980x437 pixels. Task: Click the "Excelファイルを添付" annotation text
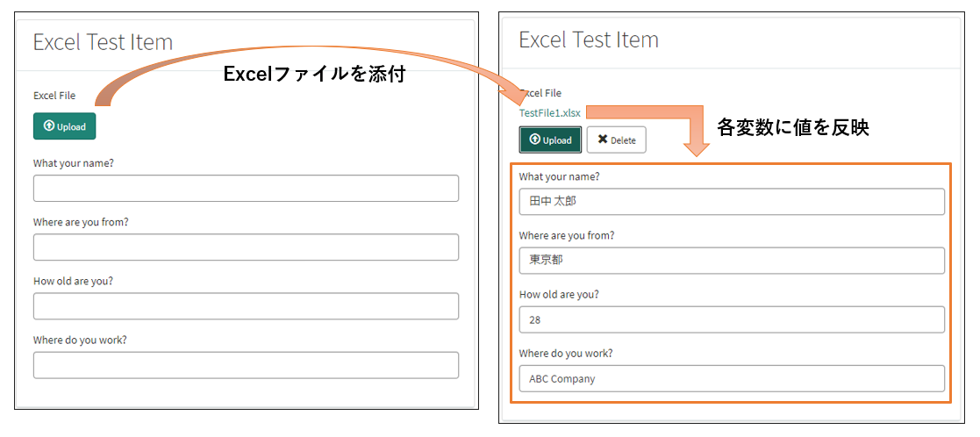(x=315, y=75)
